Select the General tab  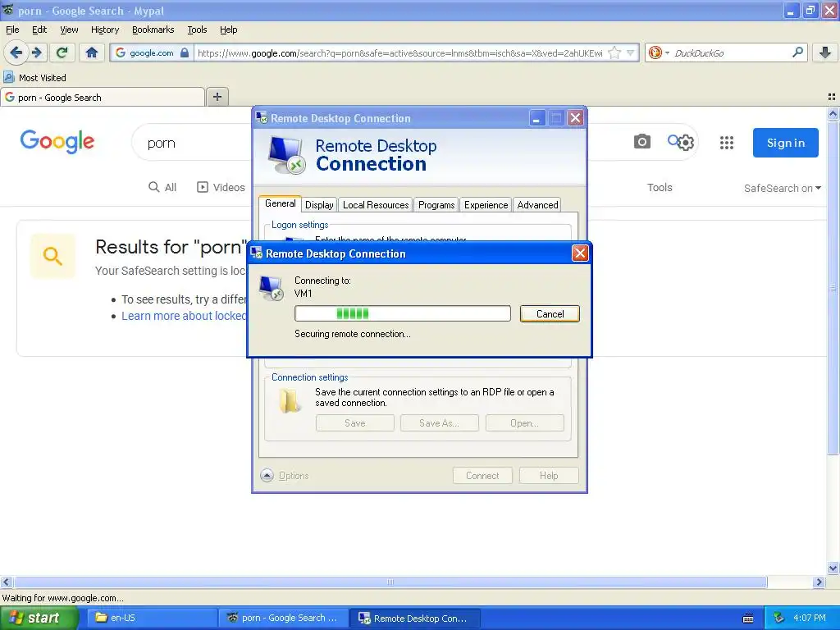pos(281,203)
